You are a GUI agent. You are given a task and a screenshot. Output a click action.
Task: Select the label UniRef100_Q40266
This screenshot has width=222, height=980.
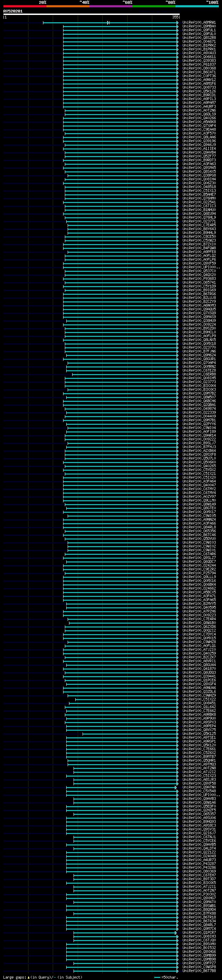pyautogui.click(x=199, y=118)
